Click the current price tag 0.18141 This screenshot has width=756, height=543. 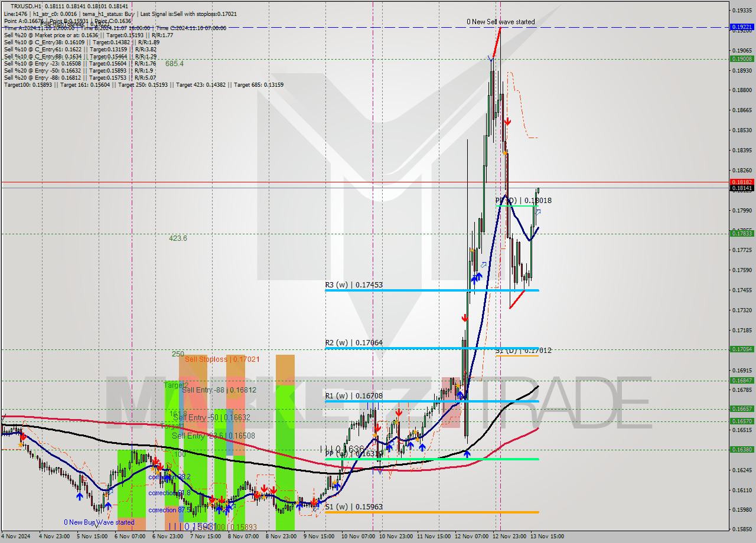742,188
